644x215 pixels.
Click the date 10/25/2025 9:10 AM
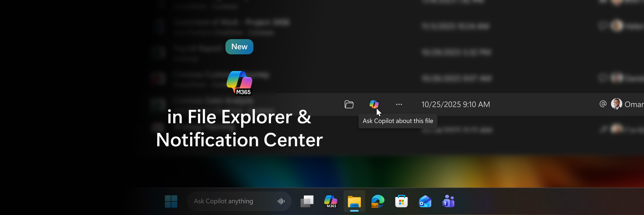pyautogui.click(x=456, y=105)
